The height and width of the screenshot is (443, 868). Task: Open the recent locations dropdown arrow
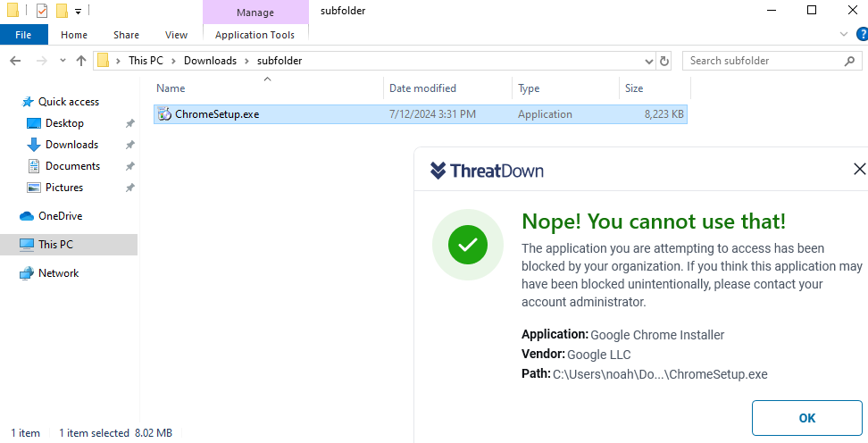pos(63,61)
